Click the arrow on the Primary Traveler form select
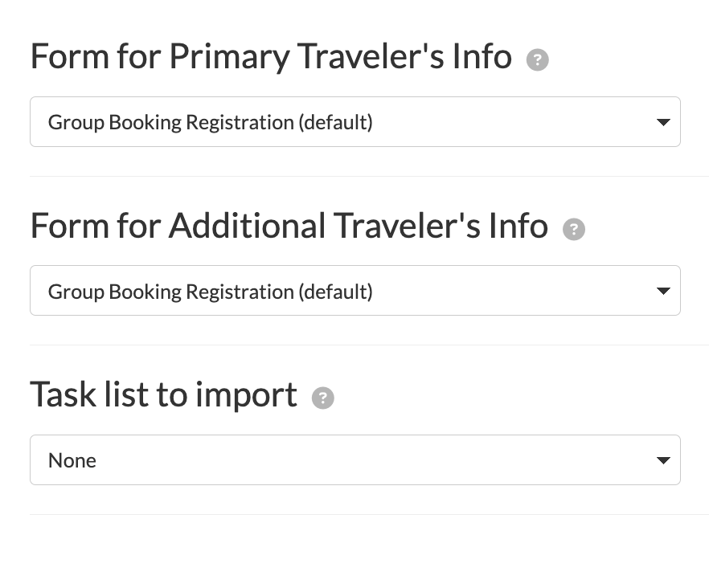The width and height of the screenshot is (709, 588). [663, 123]
